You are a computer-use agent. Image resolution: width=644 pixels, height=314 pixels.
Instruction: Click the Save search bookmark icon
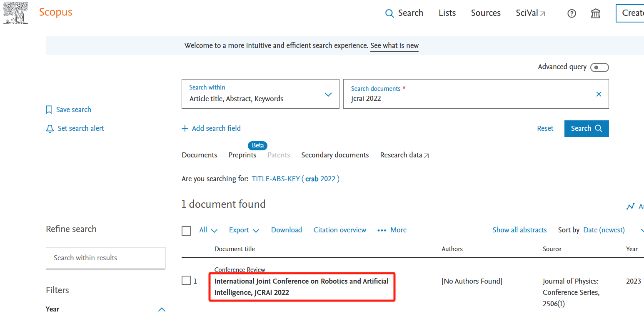49,110
